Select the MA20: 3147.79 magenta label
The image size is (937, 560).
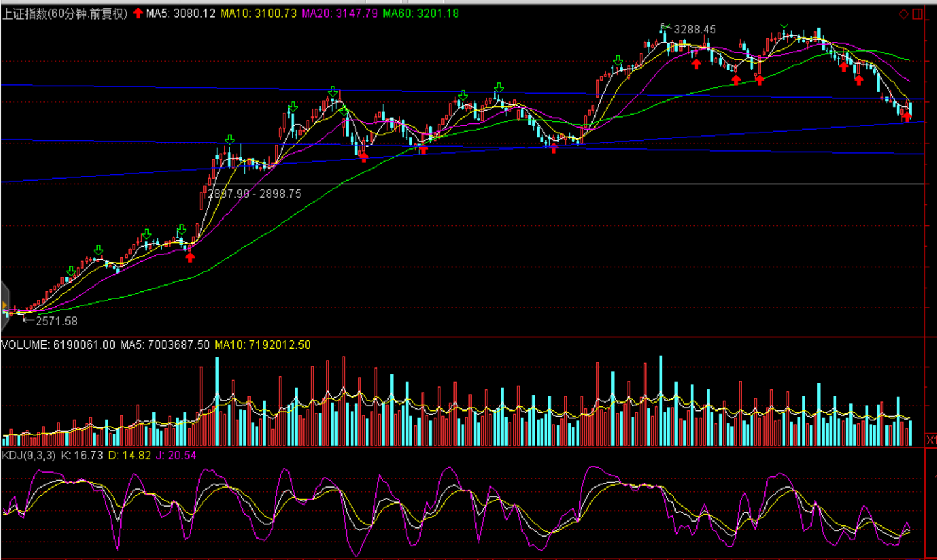[340, 13]
